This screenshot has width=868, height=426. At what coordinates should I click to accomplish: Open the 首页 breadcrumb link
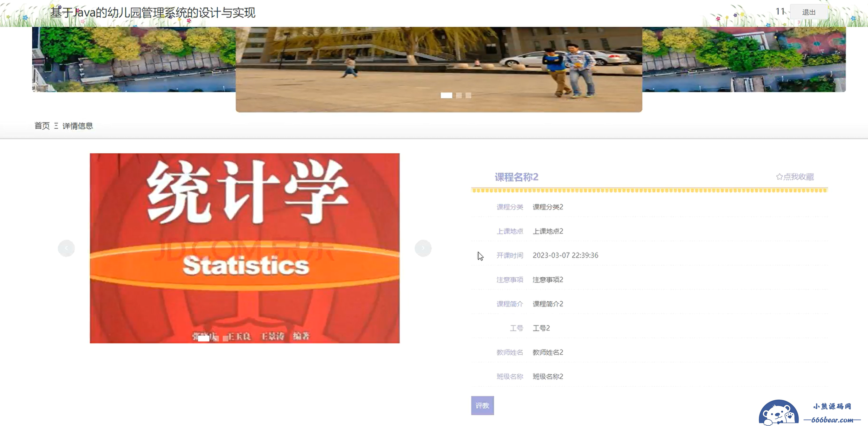pyautogui.click(x=42, y=126)
